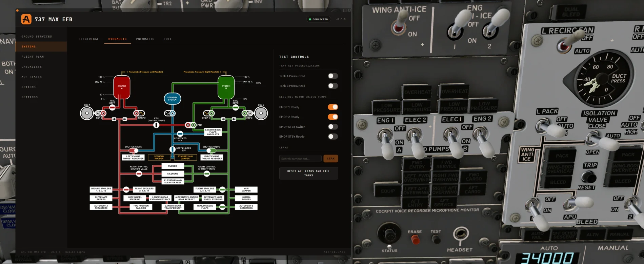
Task: Toggle Tank A Pressurized switch
Action: [x=333, y=76]
